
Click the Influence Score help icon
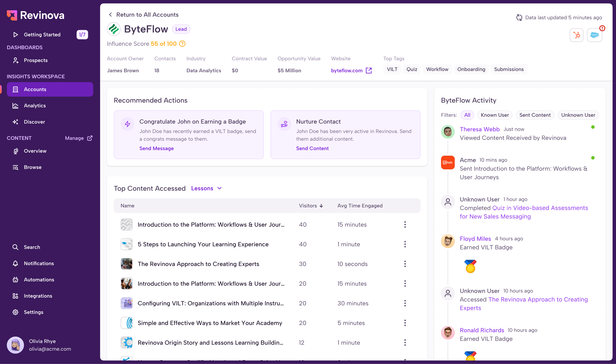click(182, 44)
